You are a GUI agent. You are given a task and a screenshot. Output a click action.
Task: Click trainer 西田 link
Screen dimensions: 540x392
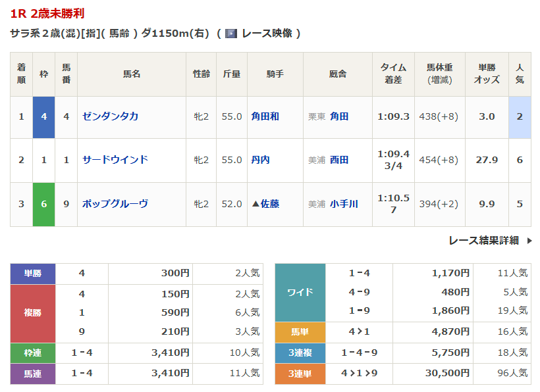(339, 160)
